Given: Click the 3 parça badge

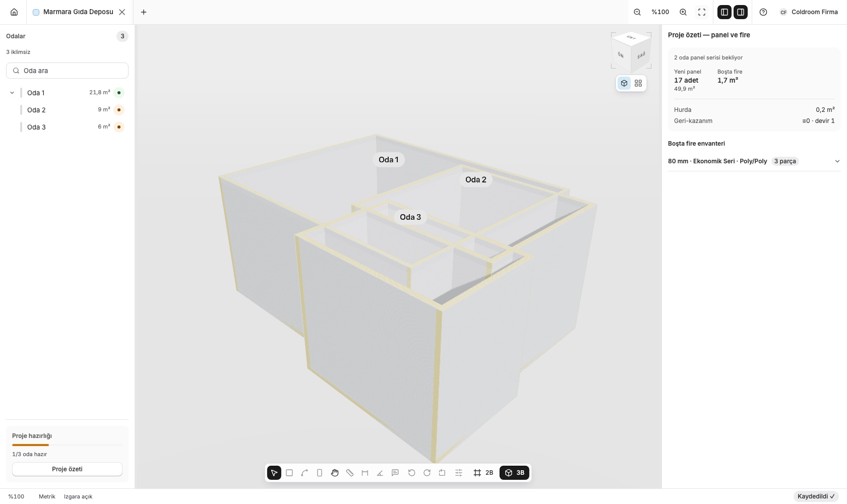Looking at the screenshot, I should coord(785,161).
